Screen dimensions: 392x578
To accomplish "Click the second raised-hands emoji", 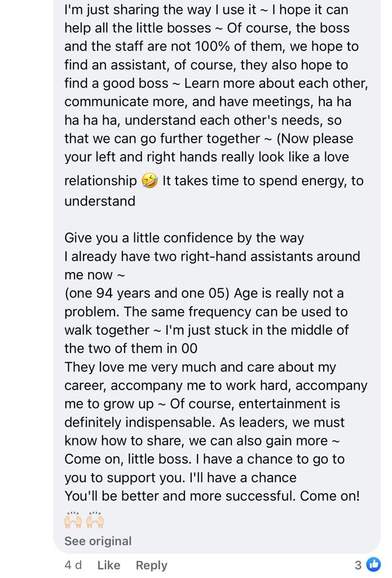I will pyautogui.click(x=95, y=520).
